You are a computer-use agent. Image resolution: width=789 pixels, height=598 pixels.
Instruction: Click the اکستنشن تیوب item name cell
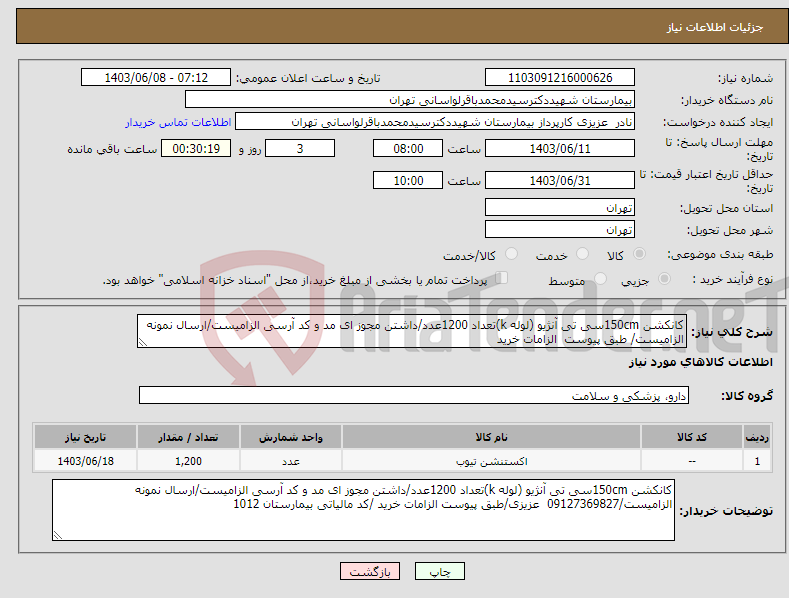(x=491, y=461)
